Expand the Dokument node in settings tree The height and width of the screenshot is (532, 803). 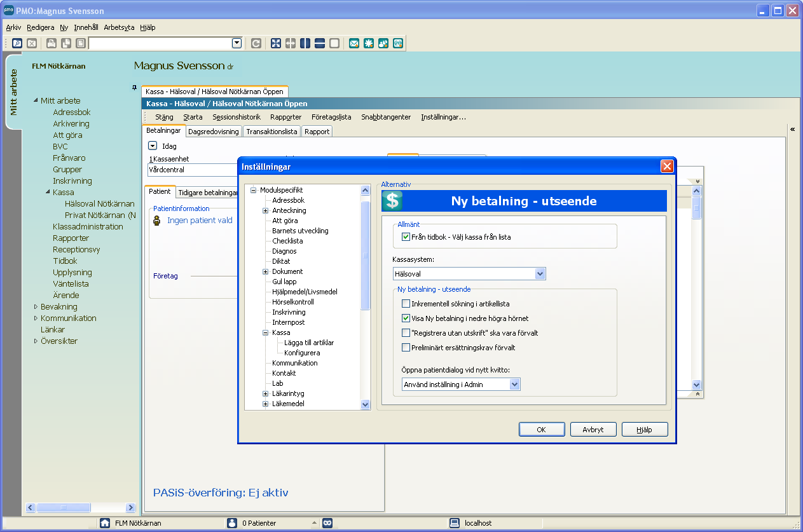(x=266, y=271)
